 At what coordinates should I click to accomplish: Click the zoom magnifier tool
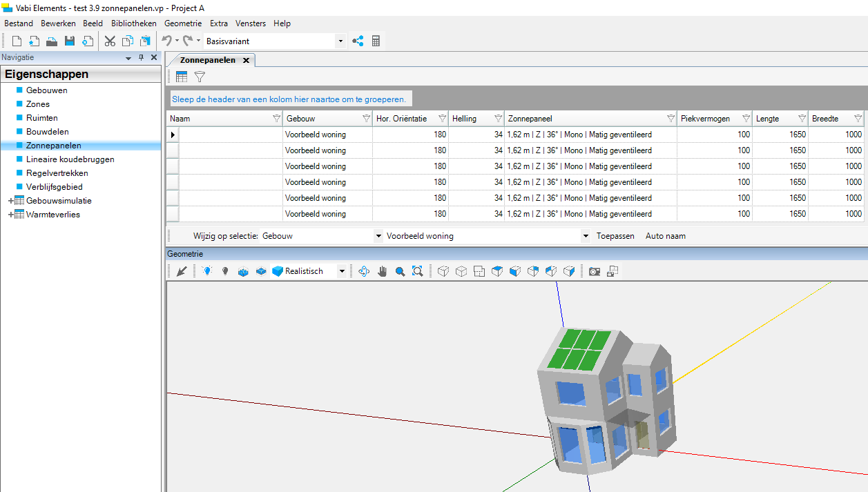coord(400,272)
